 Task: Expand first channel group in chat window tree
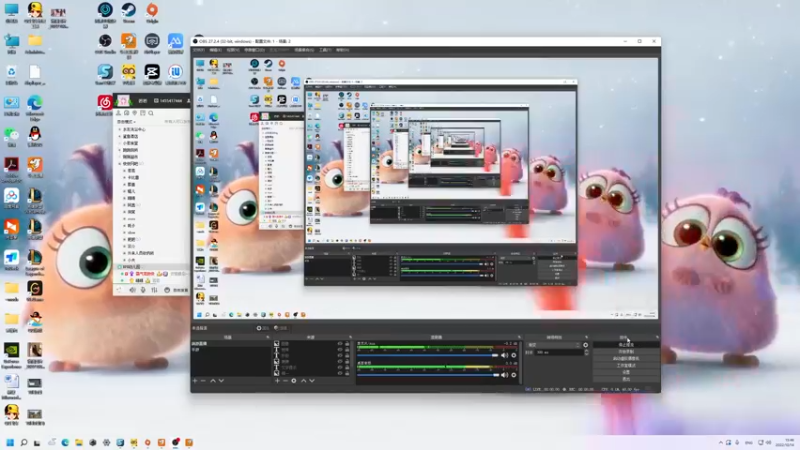click(x=120, y=130)
